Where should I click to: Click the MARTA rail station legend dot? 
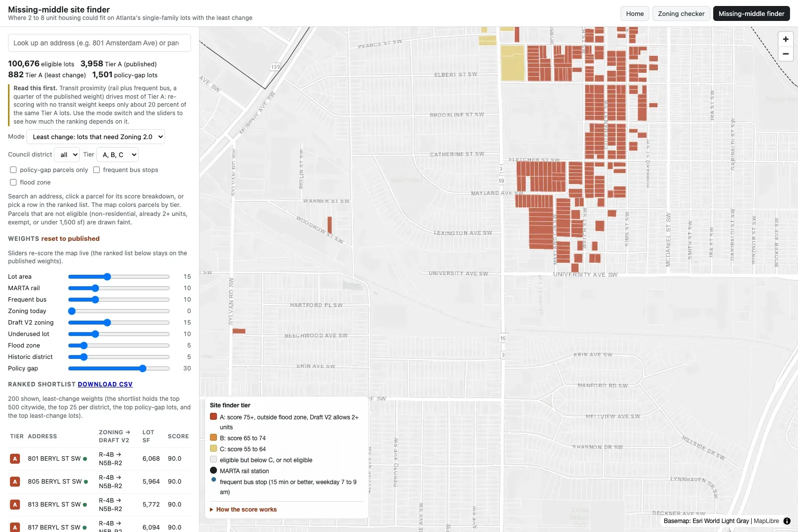click(x=213, y=470)
